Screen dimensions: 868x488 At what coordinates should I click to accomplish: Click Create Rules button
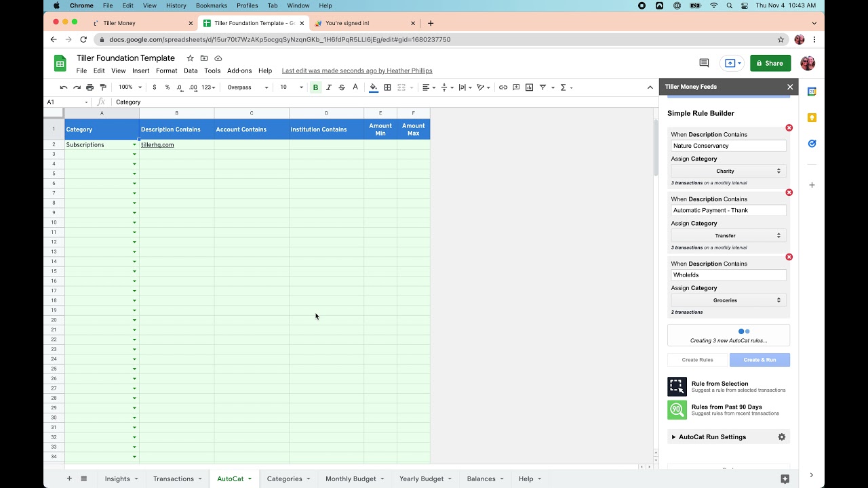click(697, 360)
